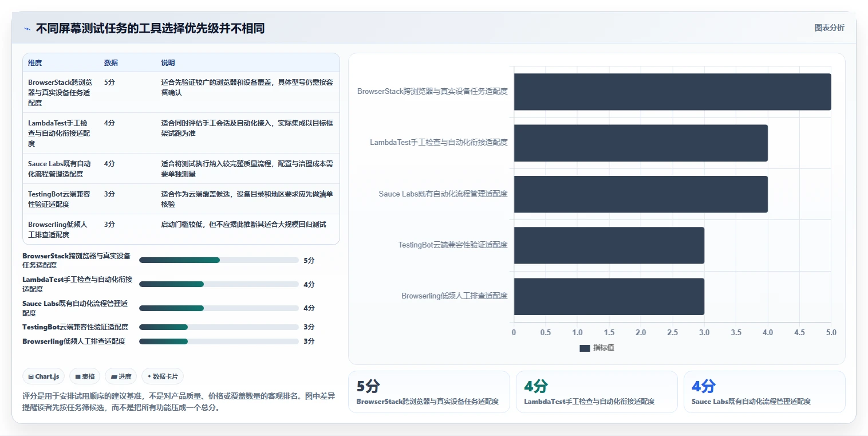Click the TestingBot label left of progress bar
Screen dimensions: 868x436
coord(76,327)
